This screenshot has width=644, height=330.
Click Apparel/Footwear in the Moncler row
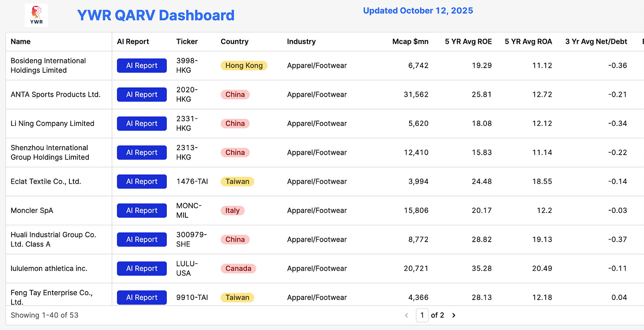point(317,210)
